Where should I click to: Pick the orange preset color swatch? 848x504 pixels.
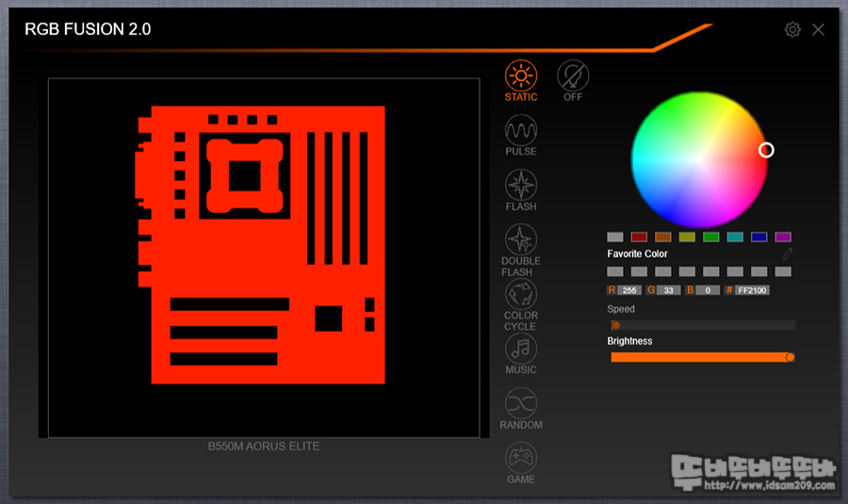[x=663, y=236]
